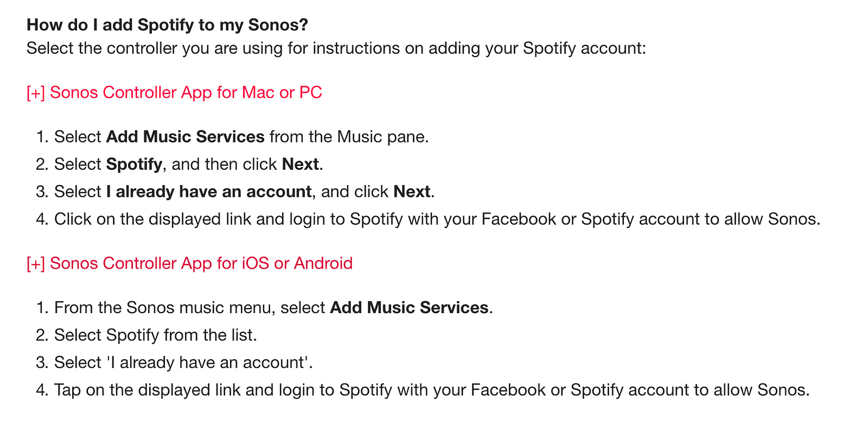Click the [+] symbol before the iOS or Android heading
The height and width of the screenshot is (427, 868).
(36, 264)
